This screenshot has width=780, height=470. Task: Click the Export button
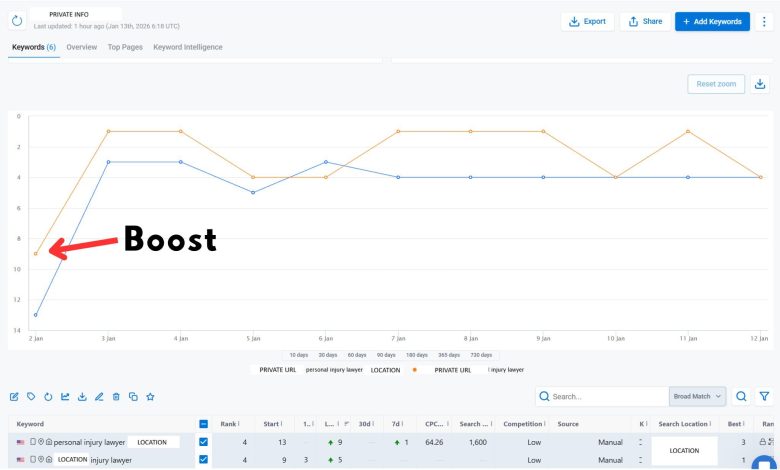pos(587,21)
